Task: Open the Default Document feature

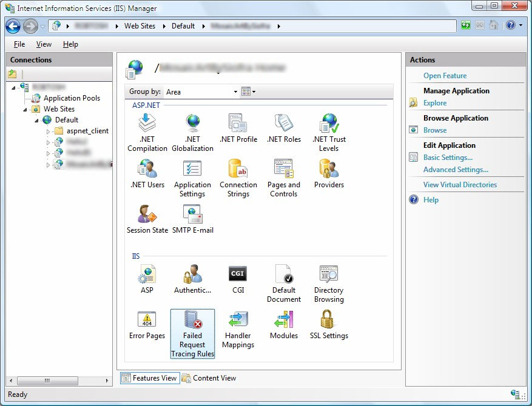Action: [x=284, y=284]
